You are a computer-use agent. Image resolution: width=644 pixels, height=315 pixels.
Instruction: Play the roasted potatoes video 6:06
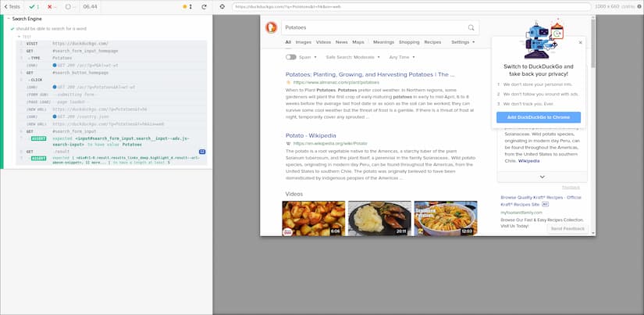tap(313, 218)
